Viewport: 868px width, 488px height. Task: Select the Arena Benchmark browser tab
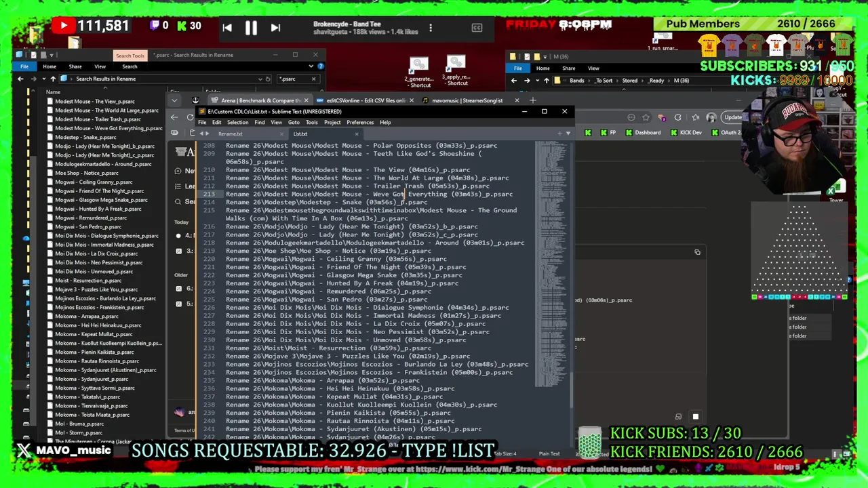260,100
